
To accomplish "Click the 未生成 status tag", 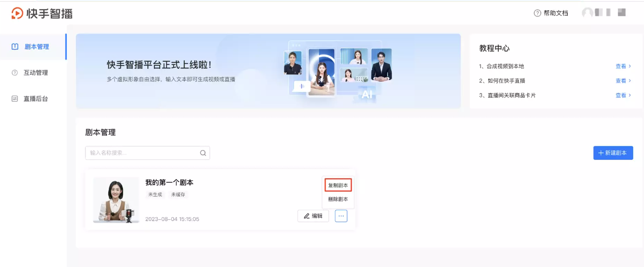I will [x=155, y=194].
